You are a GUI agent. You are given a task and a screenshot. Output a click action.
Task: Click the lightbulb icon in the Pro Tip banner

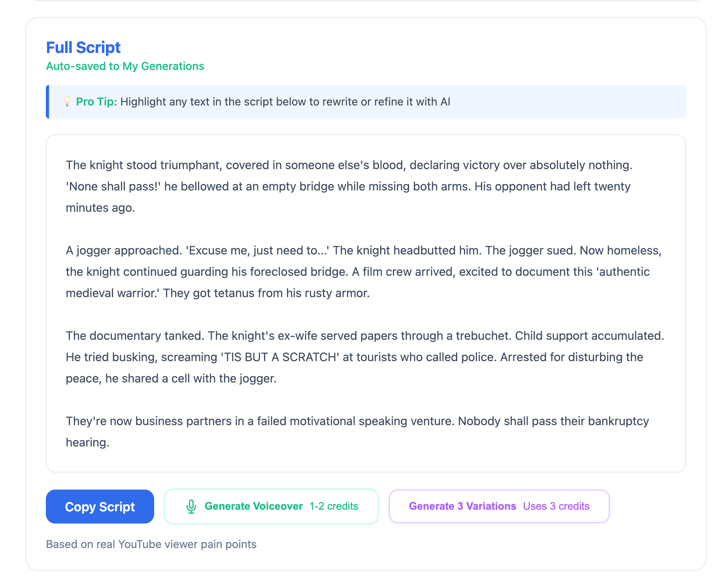click(66, 102)
